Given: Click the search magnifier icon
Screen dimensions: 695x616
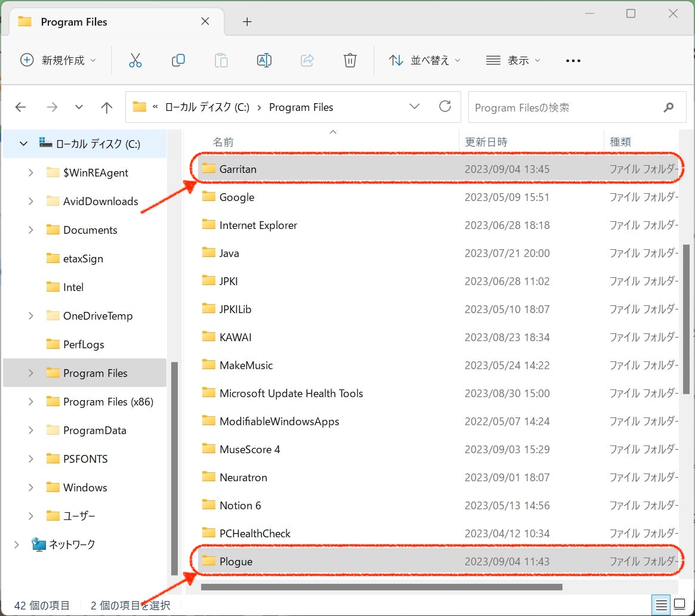Looking at the screenshot, I should 668,107.
